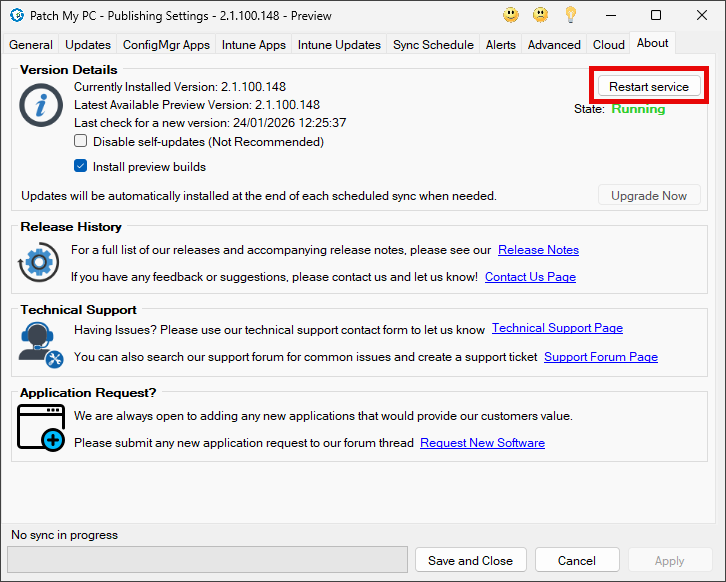Go to ConfigMgr Apps tab
The width and height of the screenshot is (726, 582).
coord(166,44)
